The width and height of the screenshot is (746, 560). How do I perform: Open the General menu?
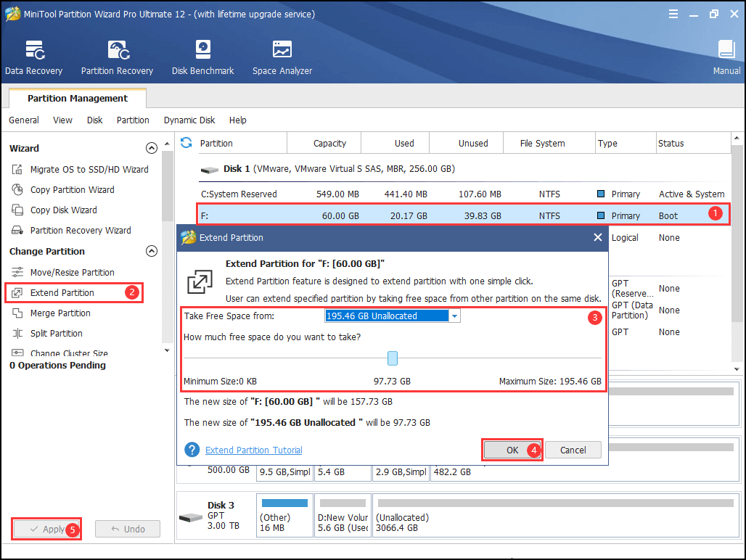24,120
